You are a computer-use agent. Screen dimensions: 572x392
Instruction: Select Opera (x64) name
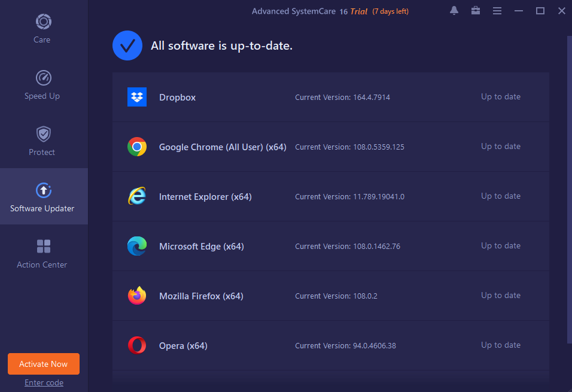183,346
